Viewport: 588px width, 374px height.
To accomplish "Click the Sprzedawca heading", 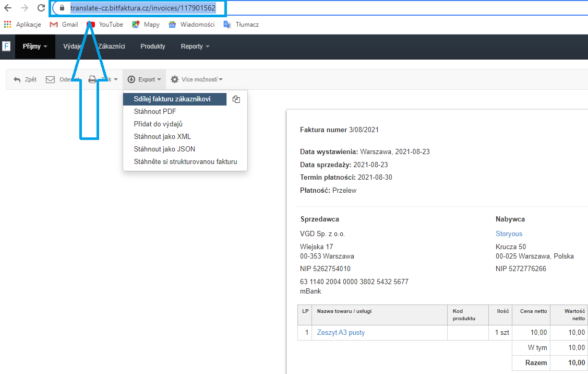I will pos(319,219).
